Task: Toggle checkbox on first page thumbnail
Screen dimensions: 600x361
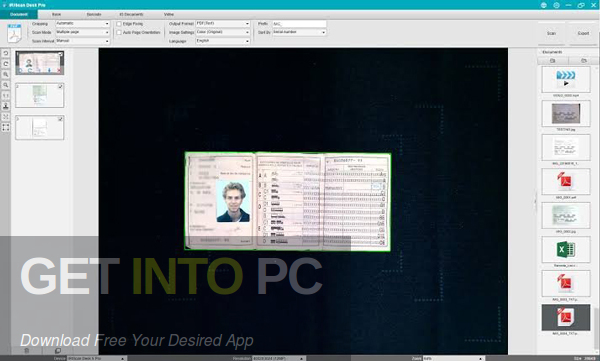Action: point(60,54)
